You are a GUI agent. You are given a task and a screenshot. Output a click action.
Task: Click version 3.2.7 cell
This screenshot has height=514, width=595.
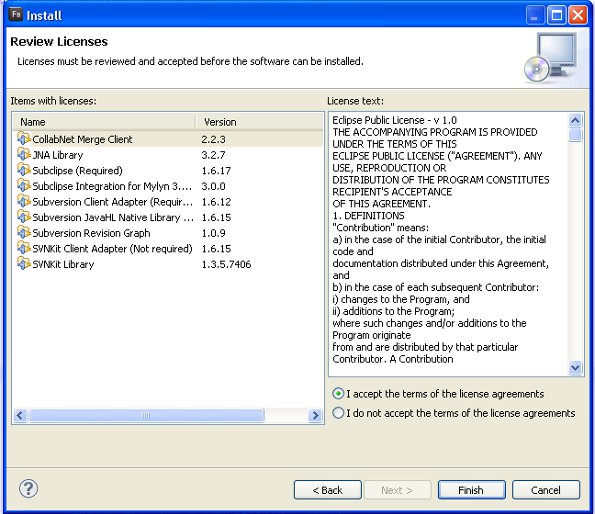[x=213, y=155]
